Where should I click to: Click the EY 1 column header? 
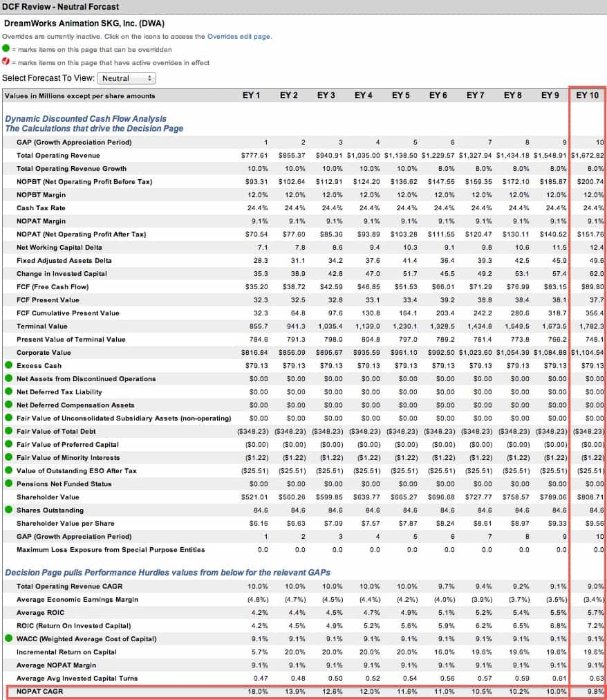[x=251, y=95]
